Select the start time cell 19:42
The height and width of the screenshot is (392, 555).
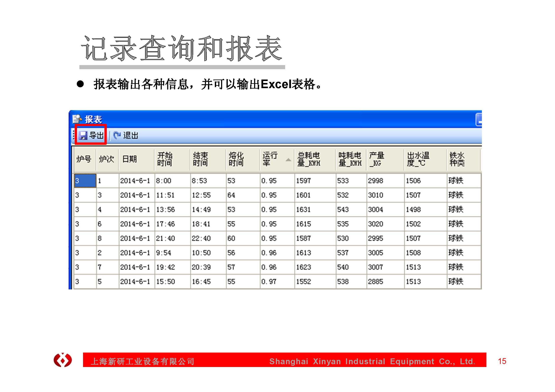[173, 267]
